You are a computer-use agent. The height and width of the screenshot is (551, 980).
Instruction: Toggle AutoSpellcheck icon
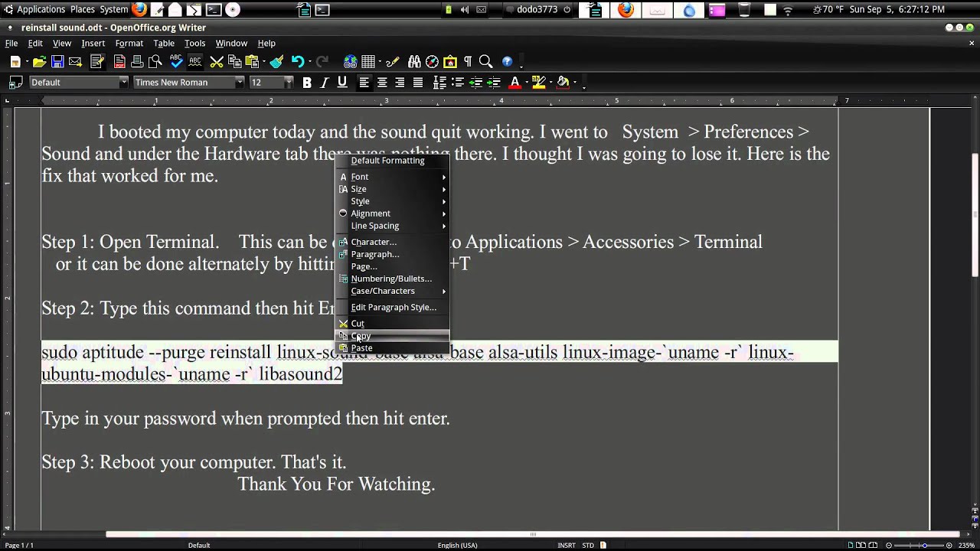coord(194,62)
